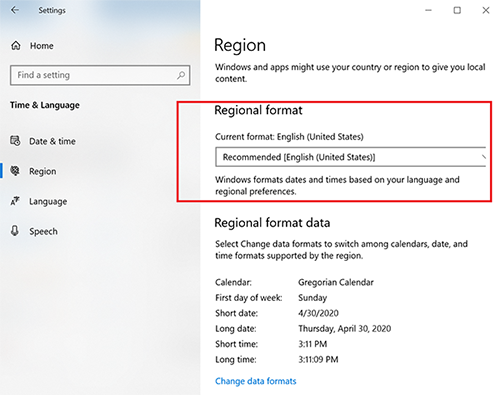Click the Time & Language section heading
Image resolution: width=500 pixels, height=395 pixels.
point(45,105)
